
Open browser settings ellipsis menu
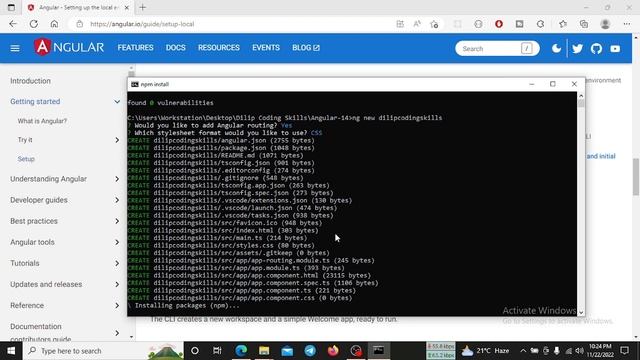(627, 24)
